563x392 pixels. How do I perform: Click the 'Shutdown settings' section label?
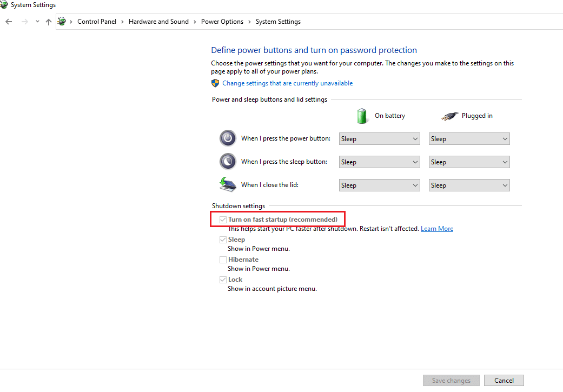point(239,206)
